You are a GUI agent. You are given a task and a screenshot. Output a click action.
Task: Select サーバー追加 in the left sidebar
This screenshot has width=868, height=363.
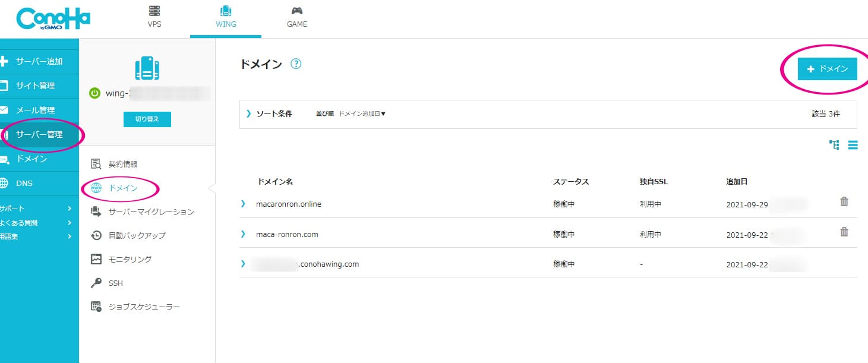[x=39, y=61]
